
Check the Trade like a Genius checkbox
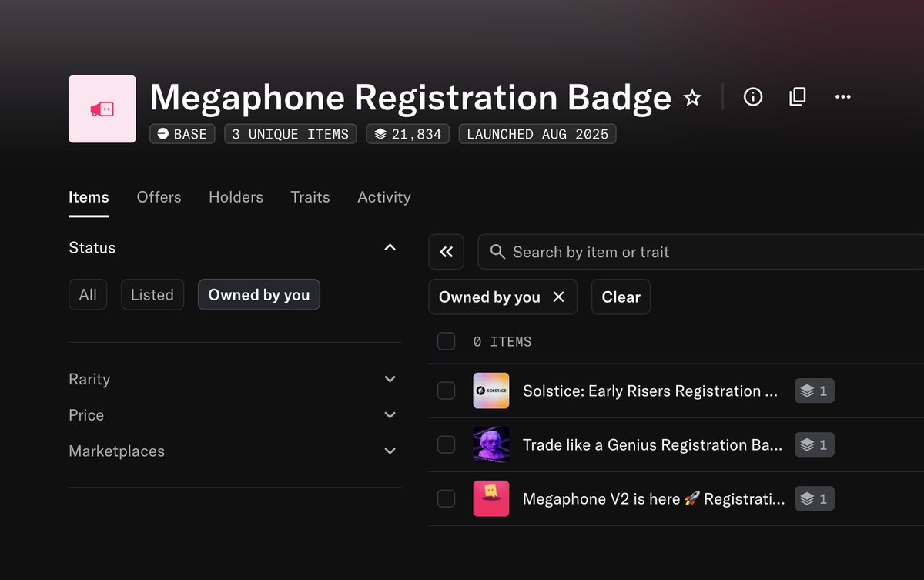coord(446,444)
